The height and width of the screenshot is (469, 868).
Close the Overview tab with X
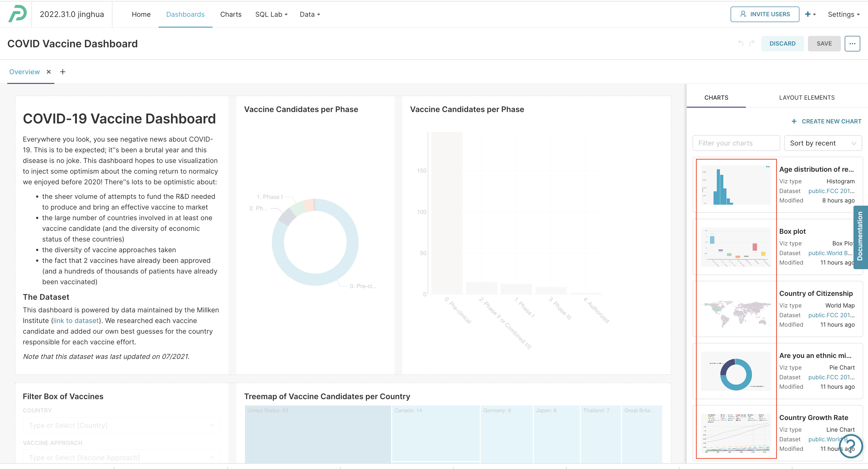pos(49,72)
